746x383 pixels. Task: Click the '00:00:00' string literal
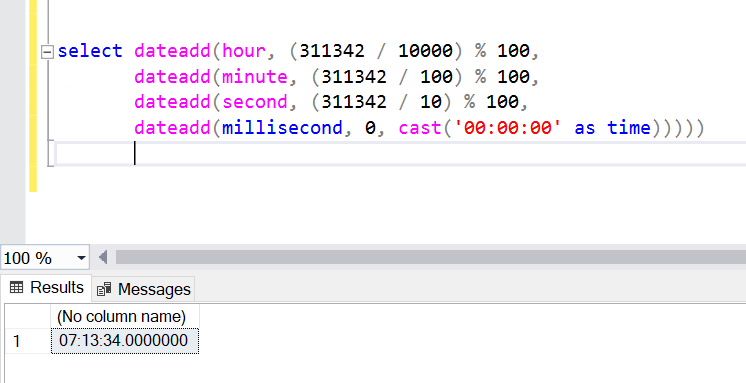click(x=508, y=128)
